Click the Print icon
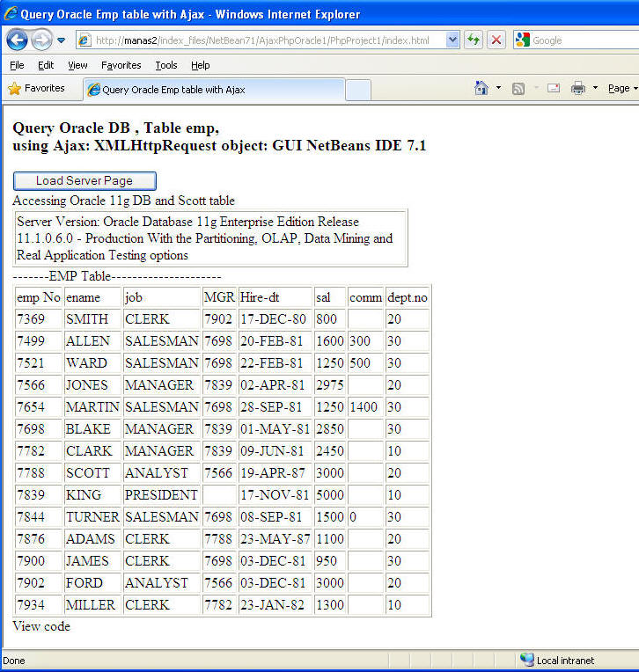This screenshot has width=639, height=672. pyautogui.click(x=578, y=88)
